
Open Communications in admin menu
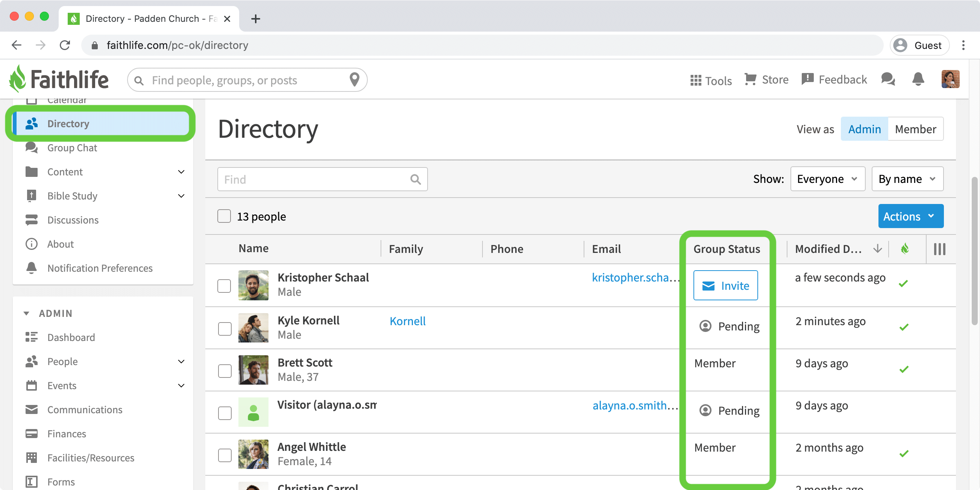85,410
